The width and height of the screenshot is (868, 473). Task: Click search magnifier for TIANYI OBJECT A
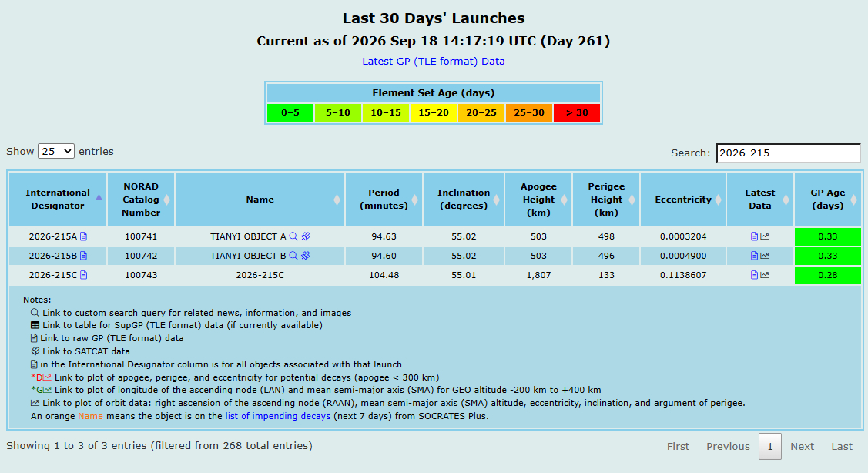pyautogui.click(x=293, y=236)
